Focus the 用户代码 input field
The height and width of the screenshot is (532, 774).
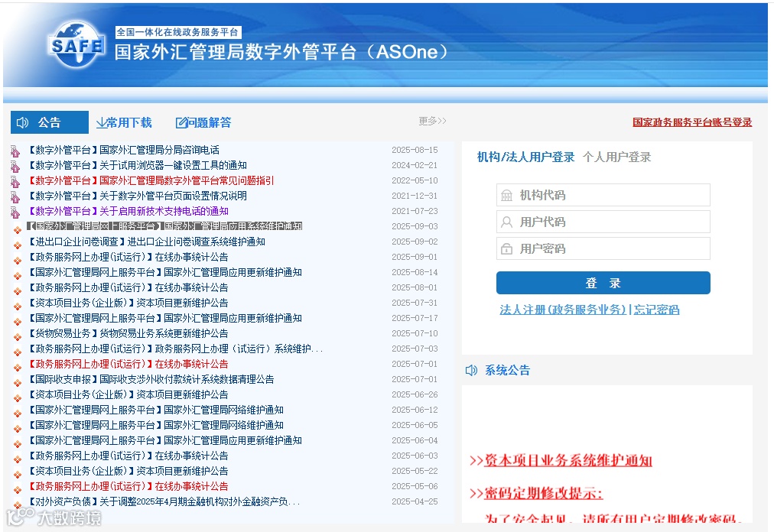tap(603, 222)
